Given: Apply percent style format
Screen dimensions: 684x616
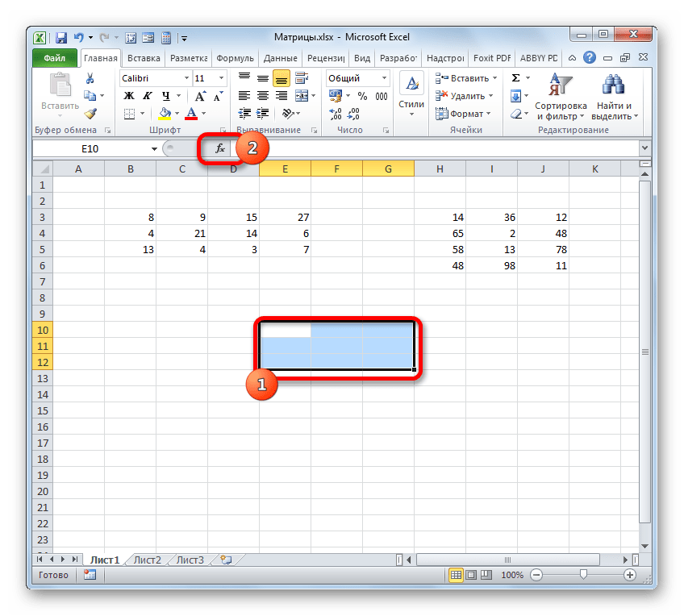Looking at the screenshot, I should (362, 96).
